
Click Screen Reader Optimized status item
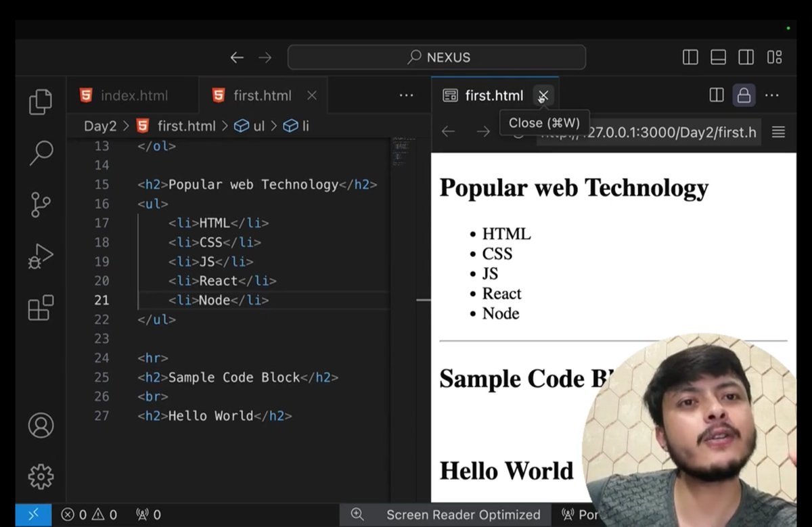point(464,515)
